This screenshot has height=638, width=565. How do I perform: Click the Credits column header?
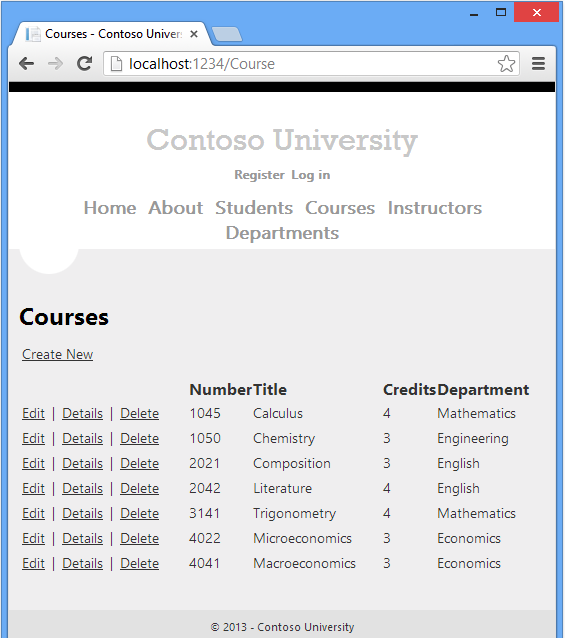[x=410, y=390]
